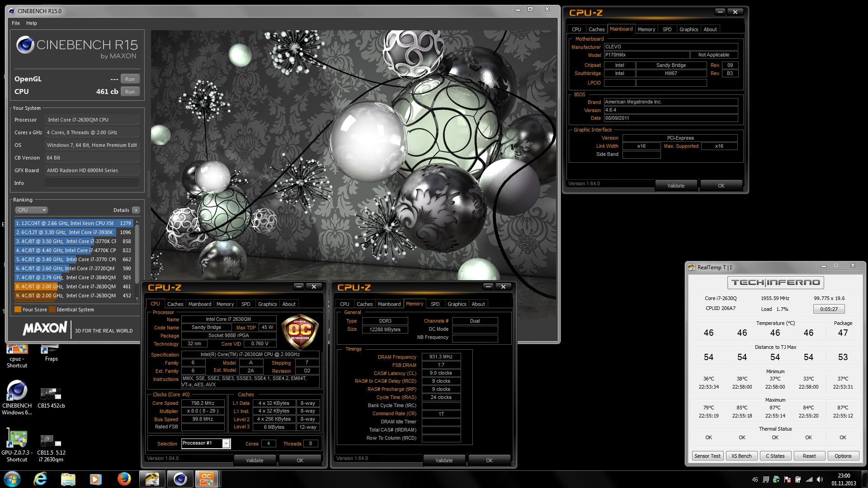Viewport: 868px width, 488px height.
Task: Click the network signal tray icon
Action: pos(809,479)
